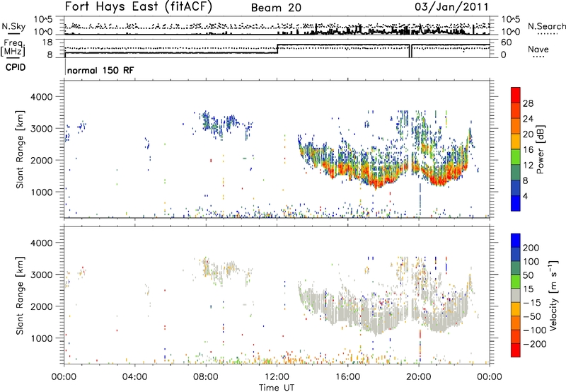This screenshot has height=392, width=566.
Task: Click the '04:00' time tick label
Action: coord(135,377)
